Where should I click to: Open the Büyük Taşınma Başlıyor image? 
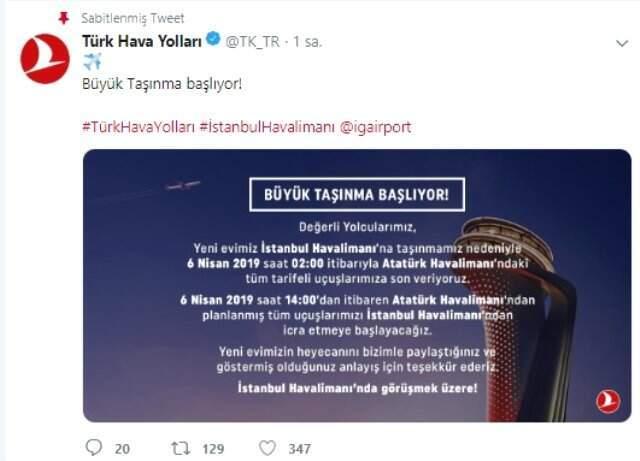[x=357, y=285]
